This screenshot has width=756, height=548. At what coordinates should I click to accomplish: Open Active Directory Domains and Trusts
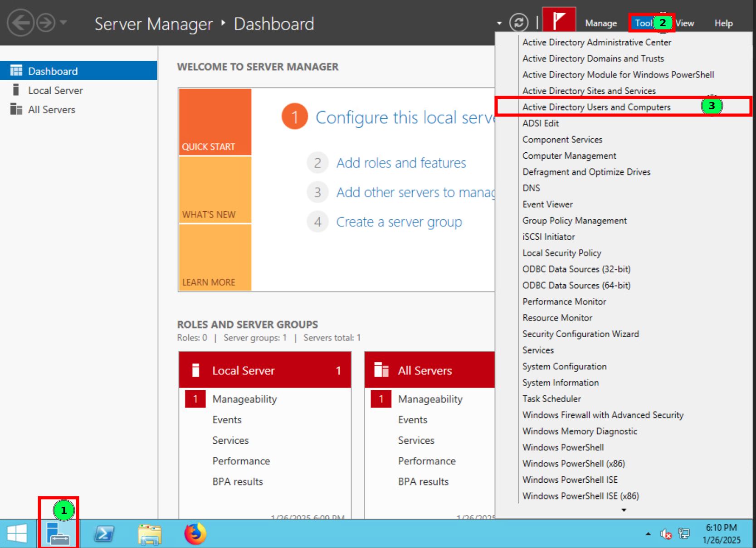[x=624, y=58]
